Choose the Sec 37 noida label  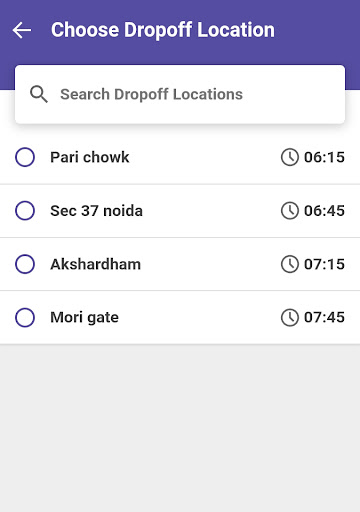tap(96, 211)
